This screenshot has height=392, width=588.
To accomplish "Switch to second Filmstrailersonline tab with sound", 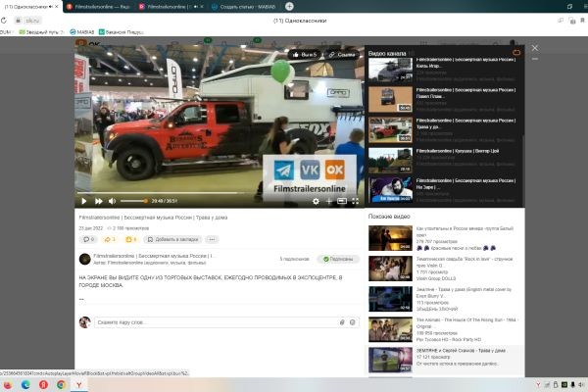I will click(171, 7).
